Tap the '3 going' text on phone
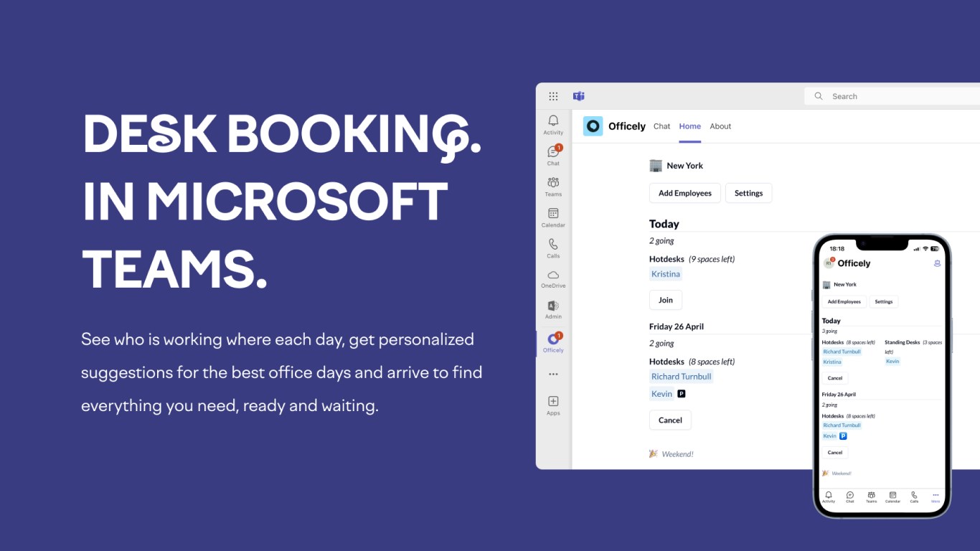This screenshot has height=551, width=980. tap(830, 331)
